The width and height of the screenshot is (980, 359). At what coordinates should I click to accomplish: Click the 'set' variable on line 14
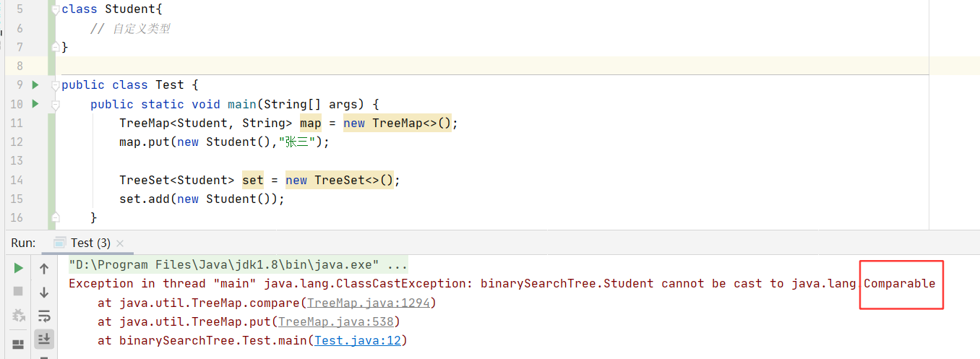point(253,179)
